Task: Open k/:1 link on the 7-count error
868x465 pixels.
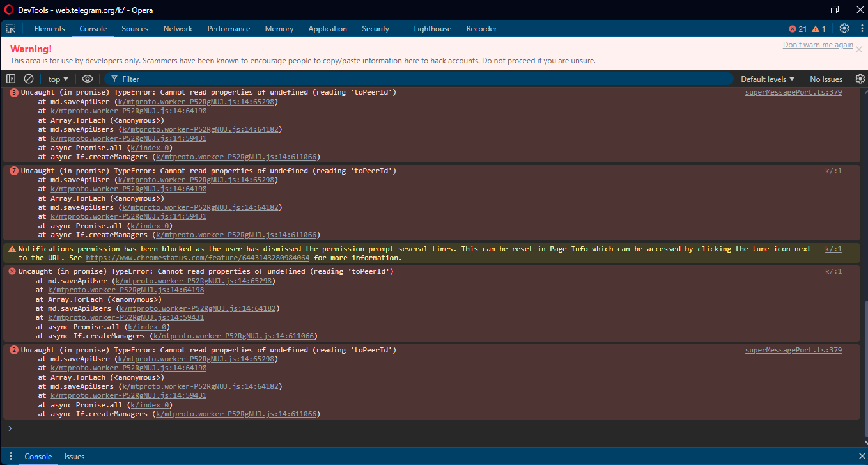Action: point(833,171)
